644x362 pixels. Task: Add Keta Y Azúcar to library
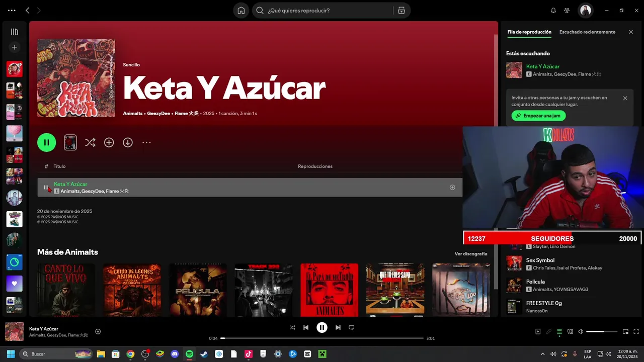[x=109, y=143]
